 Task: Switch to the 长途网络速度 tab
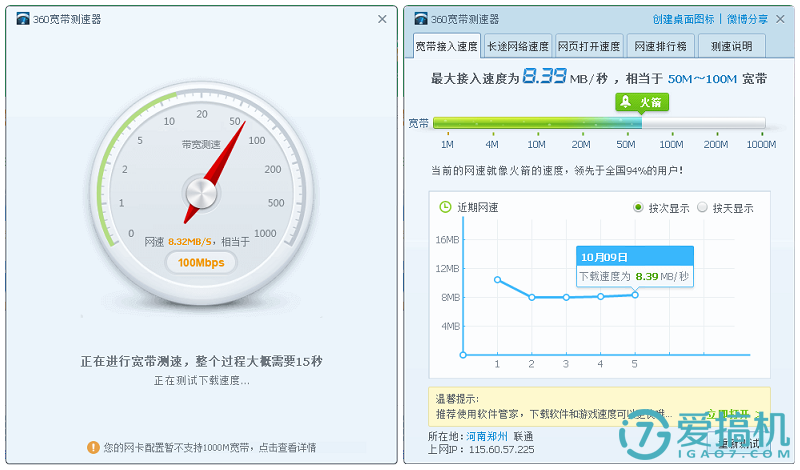pos(518,46)
